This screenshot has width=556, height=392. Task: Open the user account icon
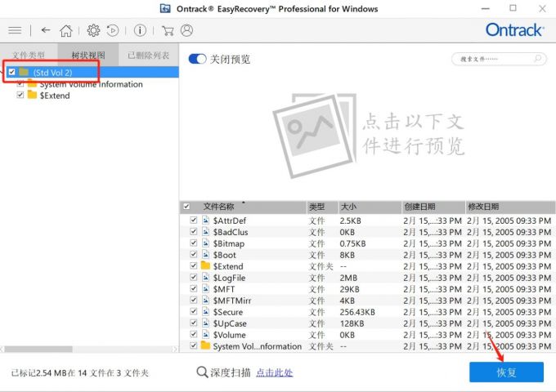187,30
